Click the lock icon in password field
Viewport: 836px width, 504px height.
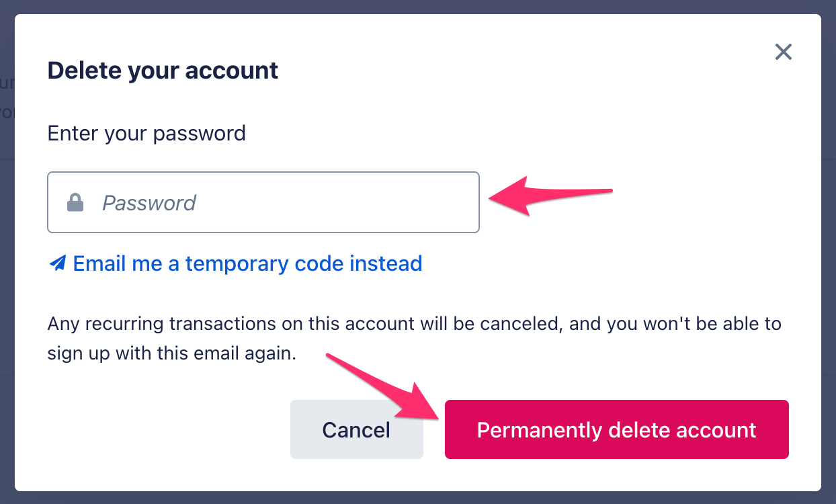[75, 202]
